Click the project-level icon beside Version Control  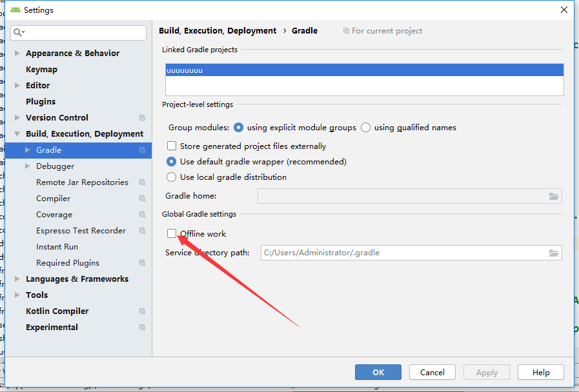pos(142,117)
